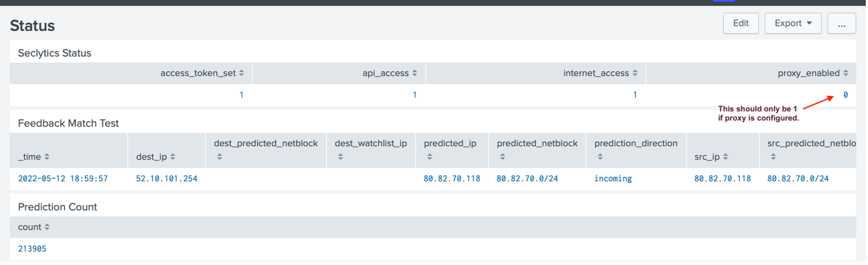Sort the prediction_direction column
This screenshot has width=868, height=265.
[600, 157]
